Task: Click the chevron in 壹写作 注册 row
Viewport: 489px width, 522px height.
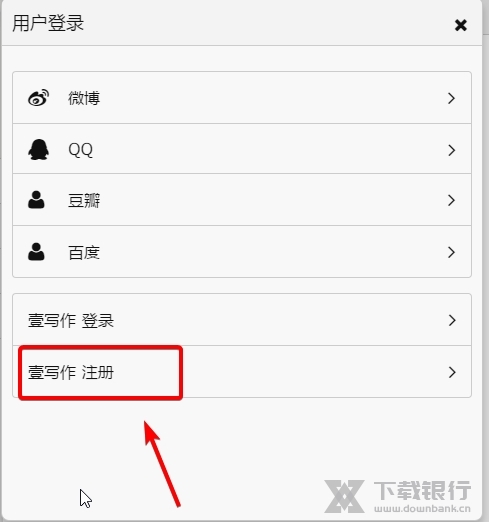Action: coord(452,372)
